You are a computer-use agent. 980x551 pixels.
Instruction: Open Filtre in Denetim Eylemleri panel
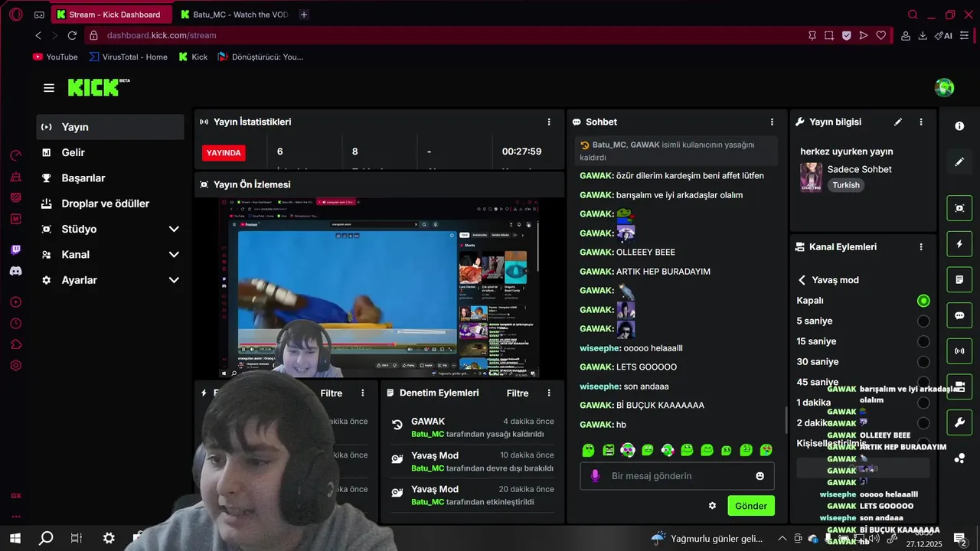coord(518,393)
